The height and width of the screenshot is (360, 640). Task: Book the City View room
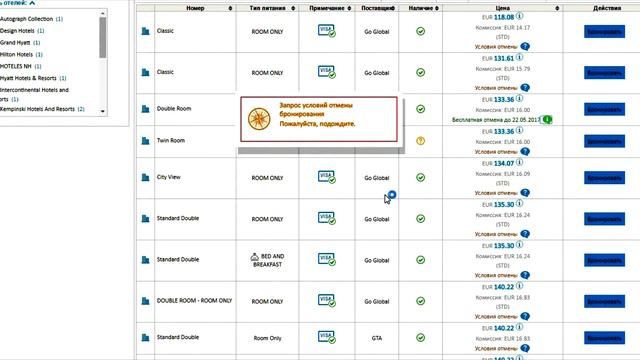point(604,178)
